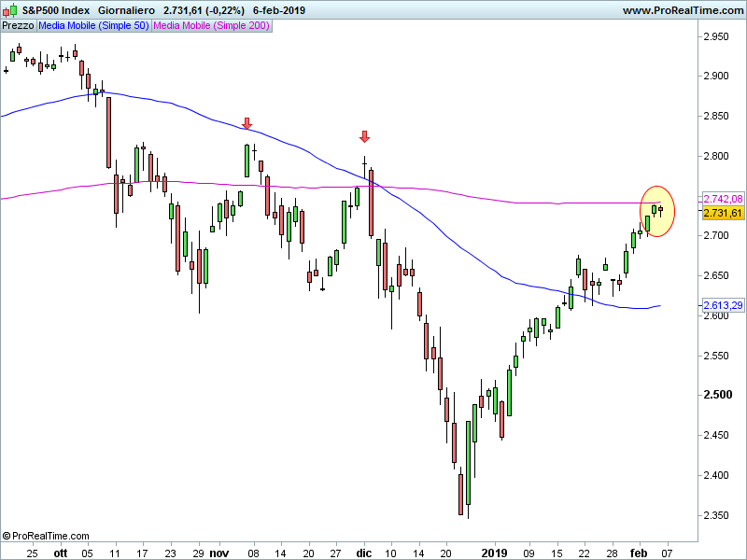Viewport: 747px width, 560px height.
Task: Click the candlestick icon beside S&P500 Index
Action: (x=10, y=10)
